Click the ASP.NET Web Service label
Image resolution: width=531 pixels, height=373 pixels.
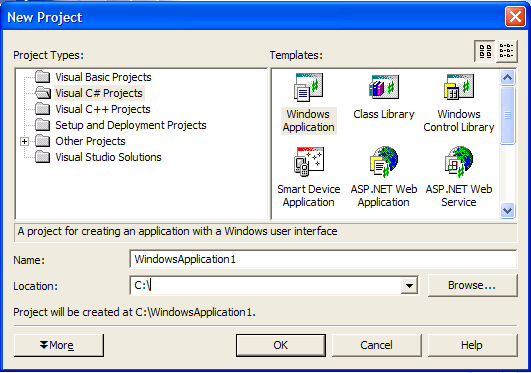coord(459,195)
